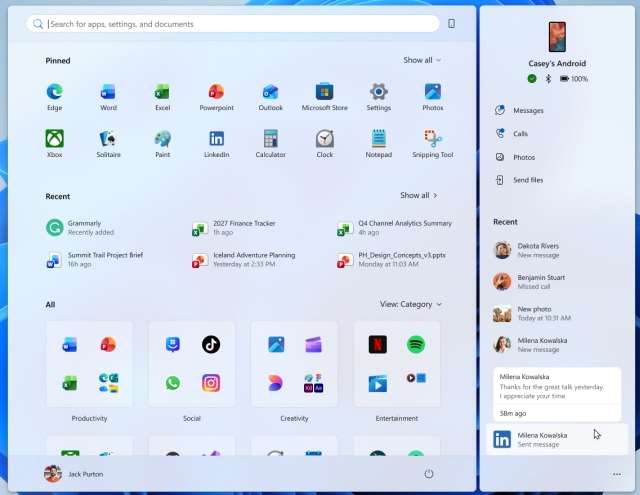Screen dimensions: 640x495
Task: Open PowerPoint in the Productivity category
Action: [108, 344]
